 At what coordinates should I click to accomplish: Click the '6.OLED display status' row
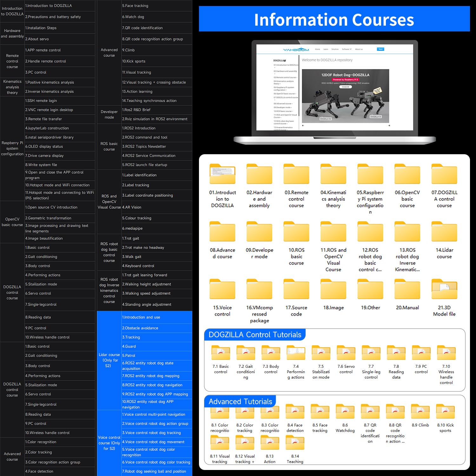pyautogui.click(x=60, y=147)
